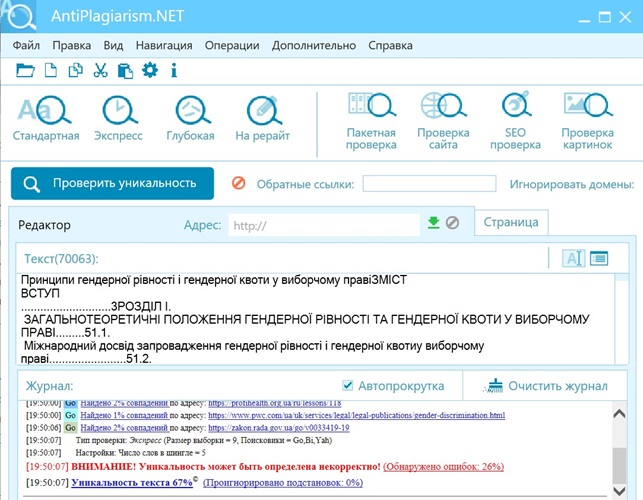Open the Файл menu
The image size is (643, 500).
(26, 45)
